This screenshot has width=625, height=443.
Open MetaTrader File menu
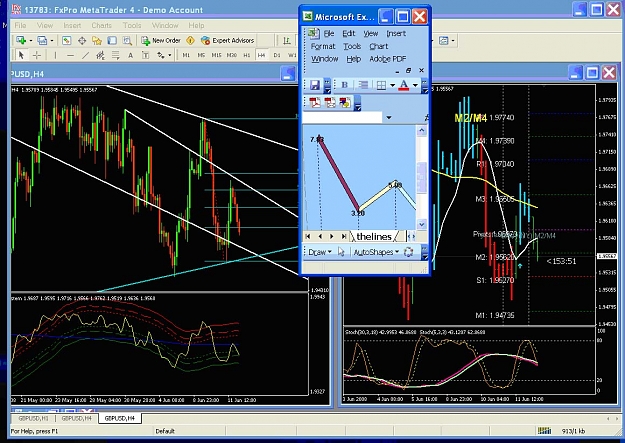click(20, 26)
